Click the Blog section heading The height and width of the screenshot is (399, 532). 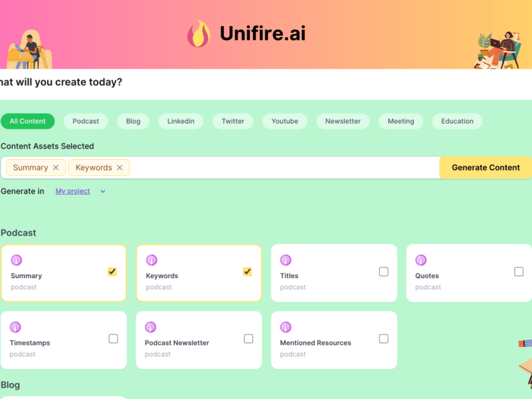[10, 385]
